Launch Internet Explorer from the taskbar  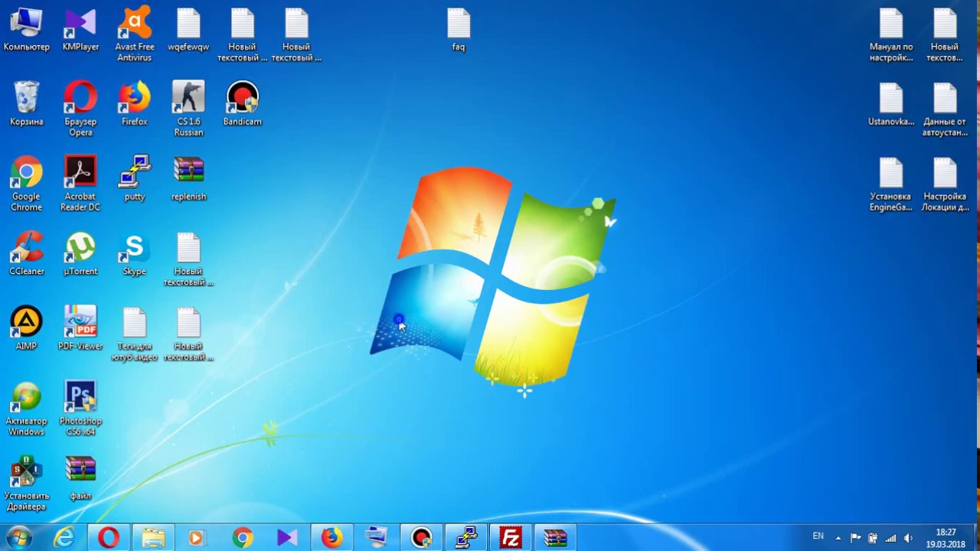click(64, 538)
